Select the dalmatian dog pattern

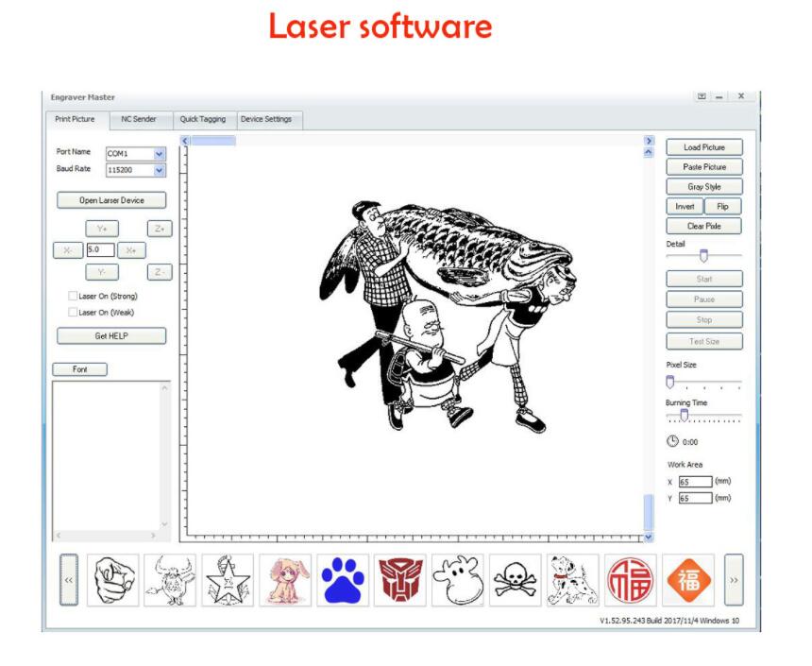tap(572, 579)
